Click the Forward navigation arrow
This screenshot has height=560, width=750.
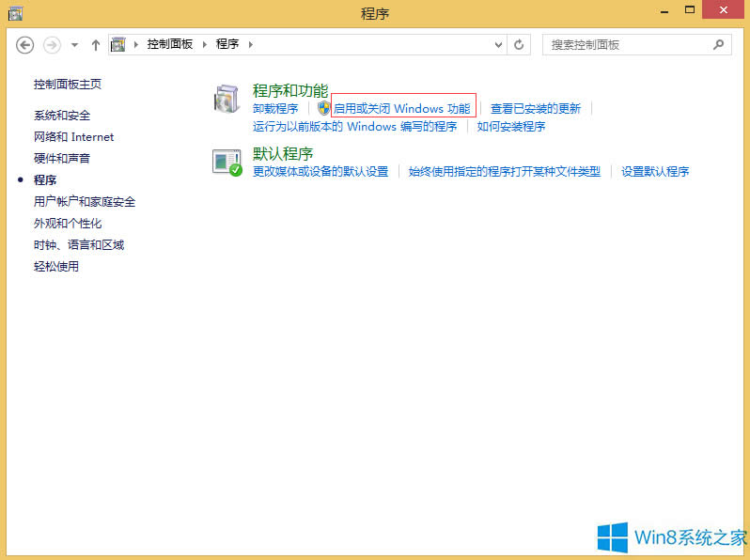point(52,45)
